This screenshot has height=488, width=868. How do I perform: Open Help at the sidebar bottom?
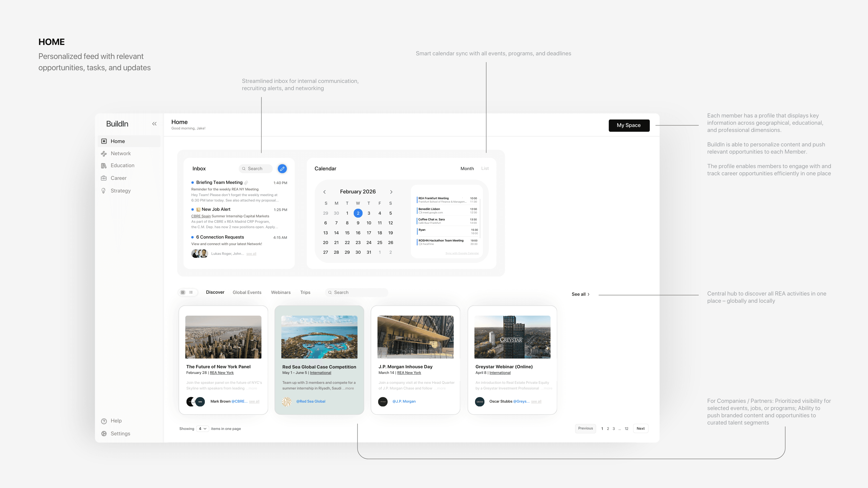click(116, 421)
